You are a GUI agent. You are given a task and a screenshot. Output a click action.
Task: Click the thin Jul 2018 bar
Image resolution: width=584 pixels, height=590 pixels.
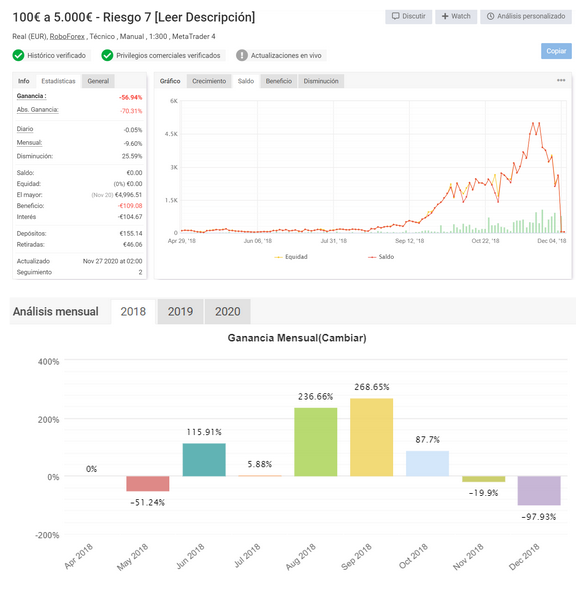coord(260,476)
